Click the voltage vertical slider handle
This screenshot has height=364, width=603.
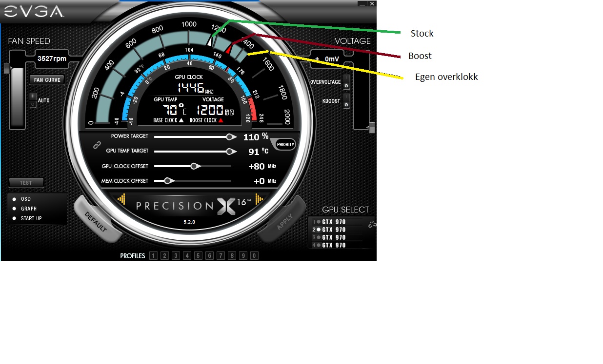coord(372,128)
